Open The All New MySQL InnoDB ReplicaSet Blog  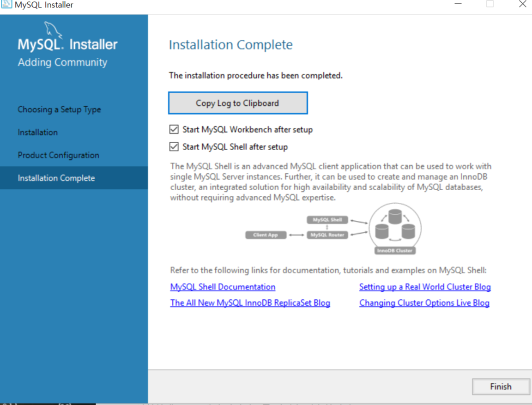[250, 302]
